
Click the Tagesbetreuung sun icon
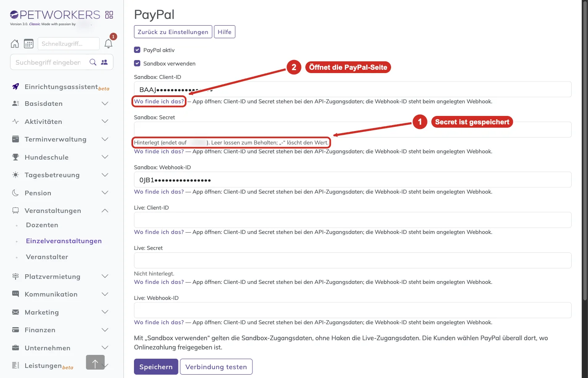point(16,175)
